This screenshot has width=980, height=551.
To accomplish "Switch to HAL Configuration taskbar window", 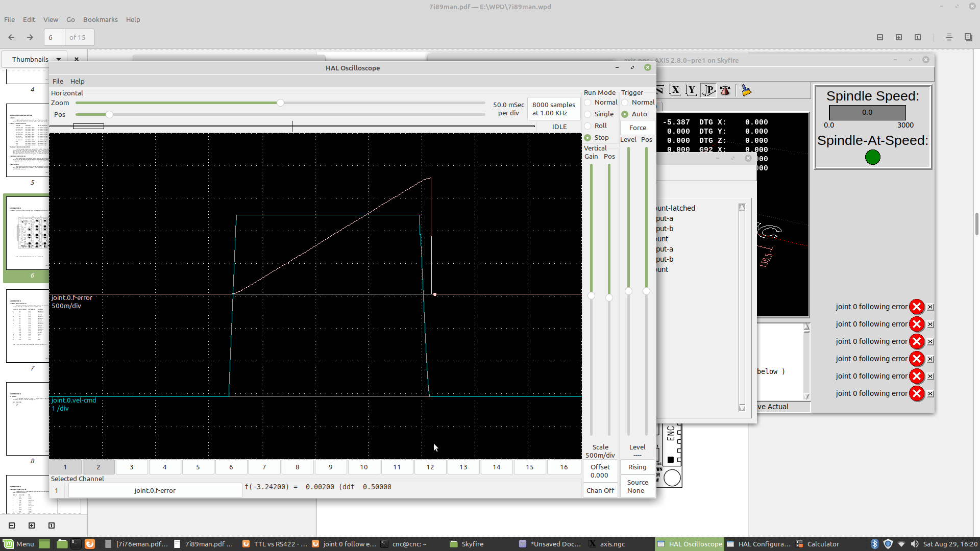I will click(758, 544).
